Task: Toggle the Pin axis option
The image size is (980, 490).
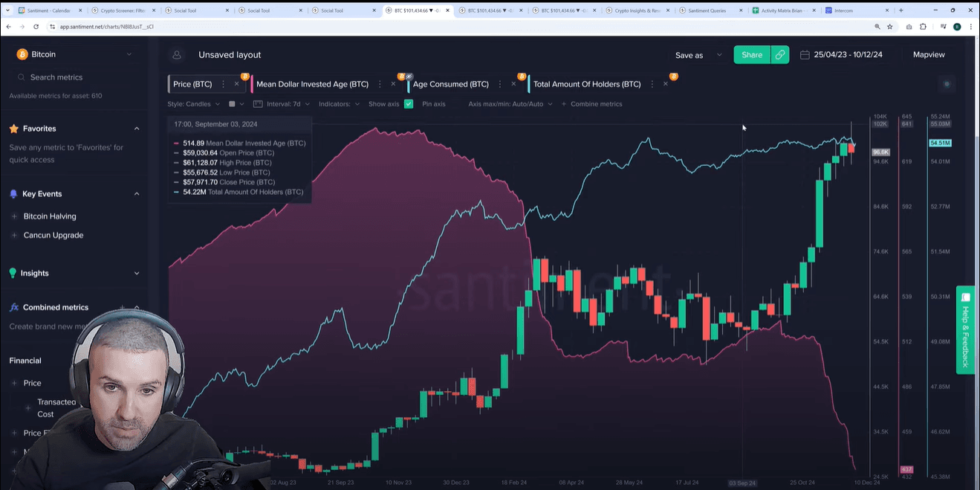Action: click(x=433, y=104)
